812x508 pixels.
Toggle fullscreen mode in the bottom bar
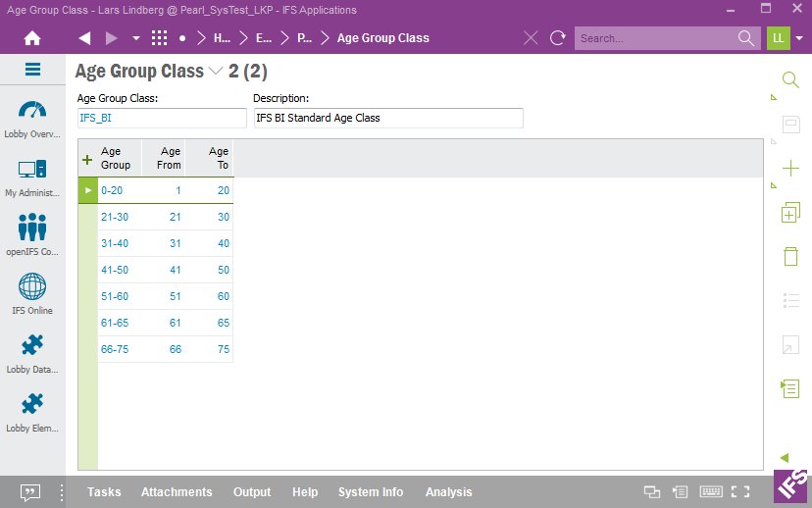click(740, 492)
